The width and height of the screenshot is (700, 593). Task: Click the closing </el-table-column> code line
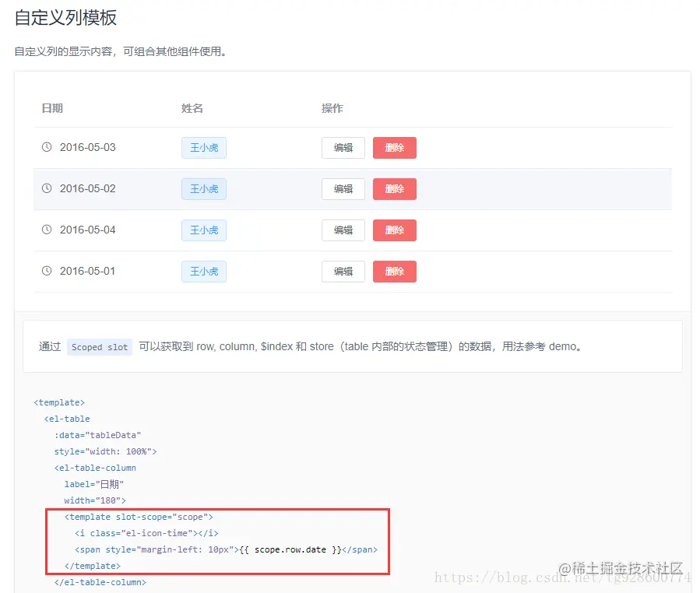click(100, 582)
